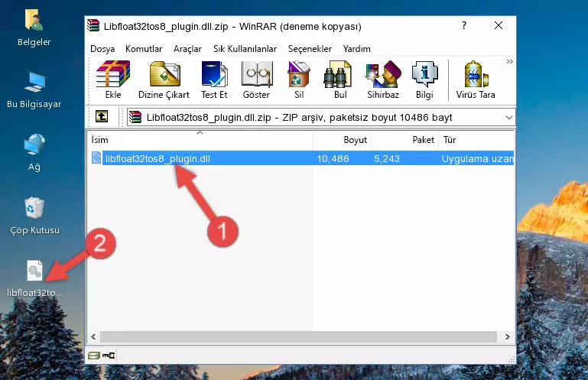Image resolution: width=588 pixels, height=380 pixels.
Task: Open the Göster view icon
Action: click(x=256, y=80)
